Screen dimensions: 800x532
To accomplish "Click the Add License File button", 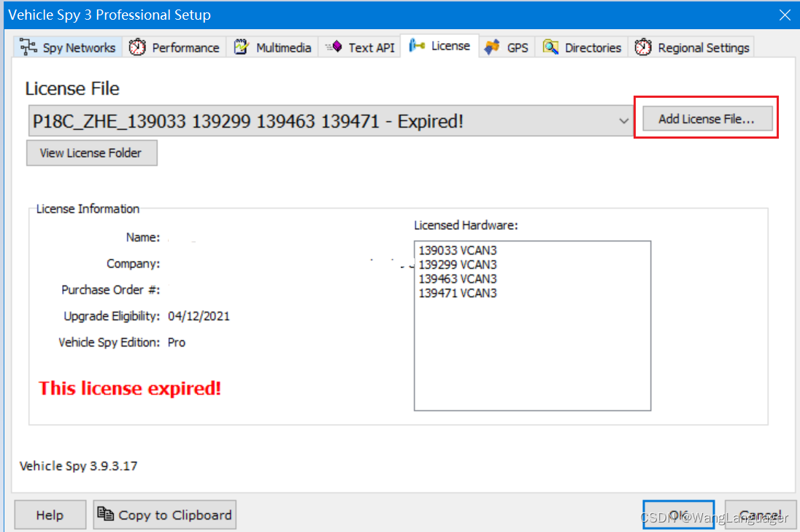I will tap(706, 117).
